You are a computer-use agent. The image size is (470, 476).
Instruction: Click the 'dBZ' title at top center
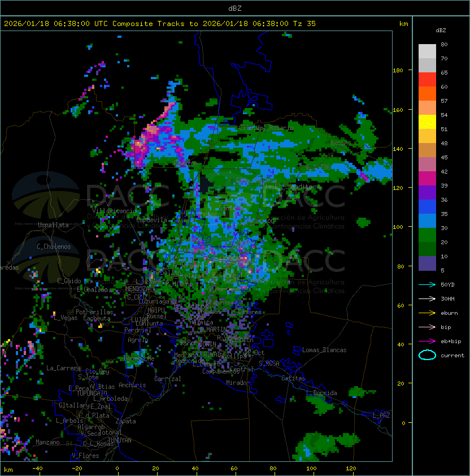(235, 8)
